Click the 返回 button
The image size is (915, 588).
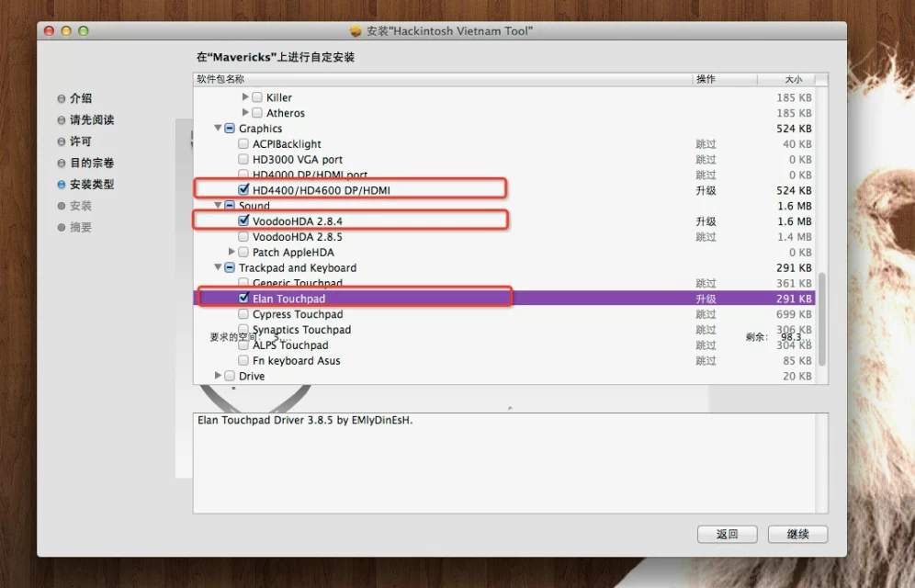coord(727,535)
